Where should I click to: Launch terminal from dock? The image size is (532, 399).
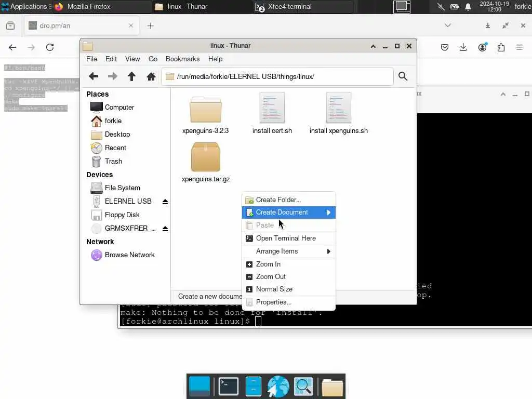coord(229,386)
